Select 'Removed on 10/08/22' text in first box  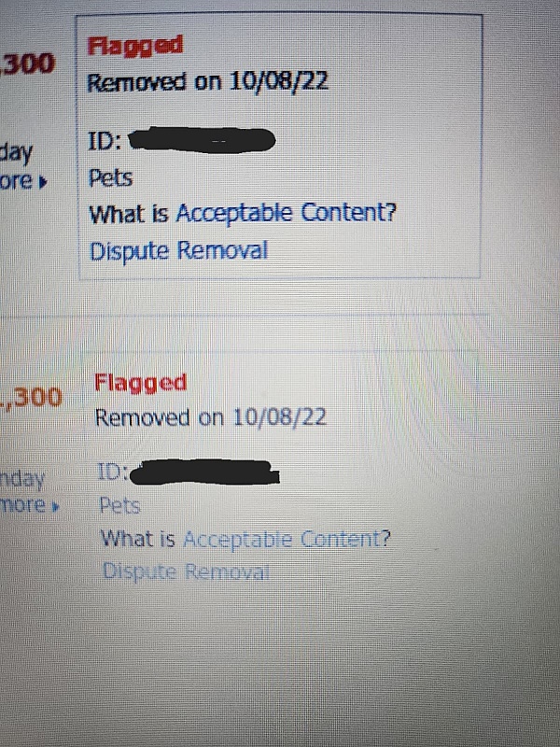point(207,81)
